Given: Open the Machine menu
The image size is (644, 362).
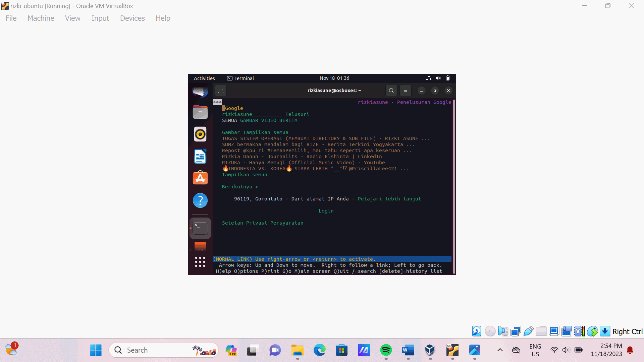Looking at the screenshot, I should coord(41,18).
